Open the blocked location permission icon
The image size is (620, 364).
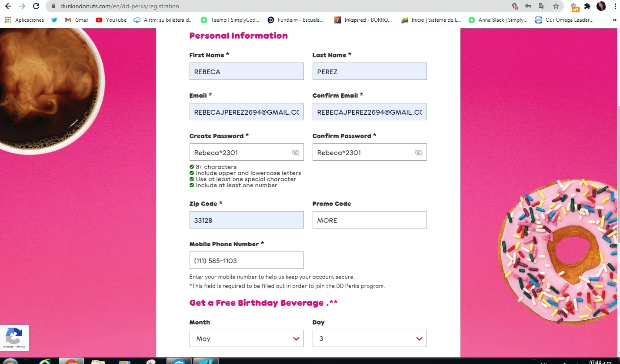(x=515, y=6)
